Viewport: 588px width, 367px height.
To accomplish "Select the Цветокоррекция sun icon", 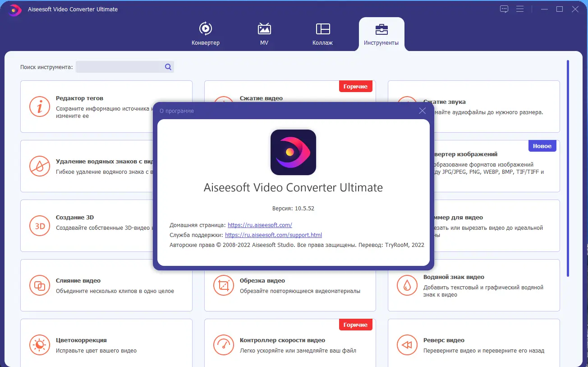I will [40, 345].
